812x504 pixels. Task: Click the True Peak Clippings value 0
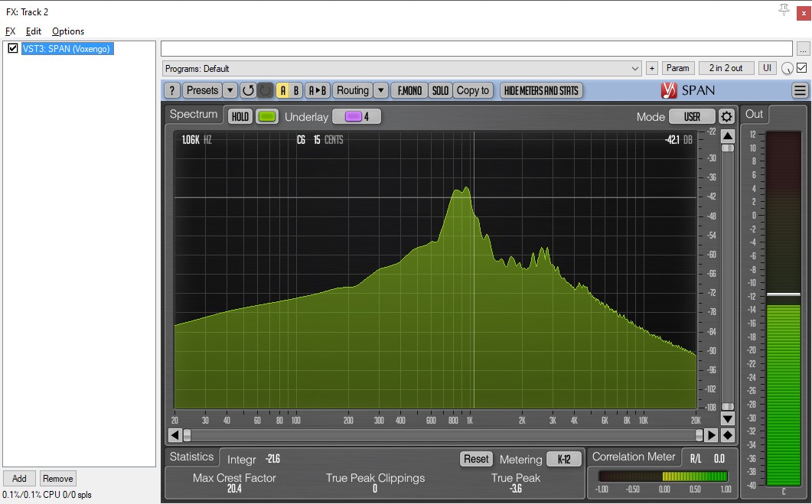(375, 489)
